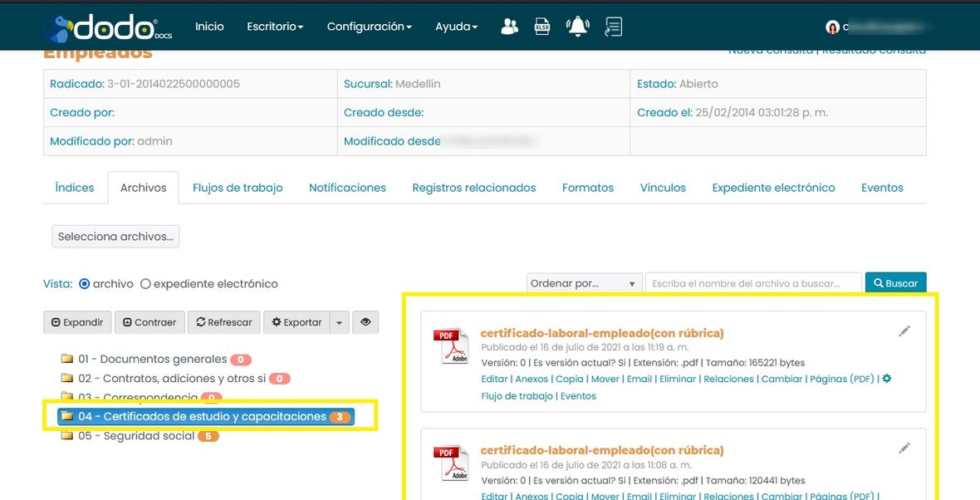Click the XLSX export icon in navbar
The width and height of the screenshot is (980, 500).
tap(541, 27)
